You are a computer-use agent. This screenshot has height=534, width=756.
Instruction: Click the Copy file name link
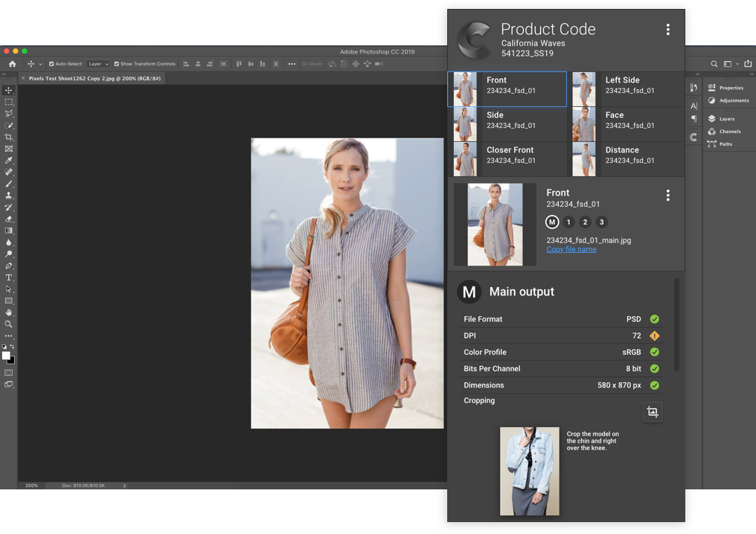(571, 249)
